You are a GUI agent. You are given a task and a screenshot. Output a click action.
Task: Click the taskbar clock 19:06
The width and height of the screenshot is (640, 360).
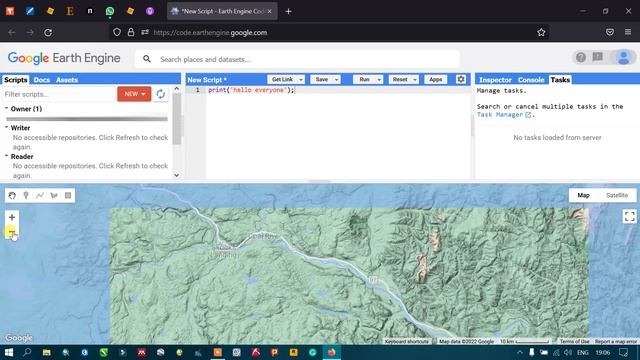tap(602, 352)
